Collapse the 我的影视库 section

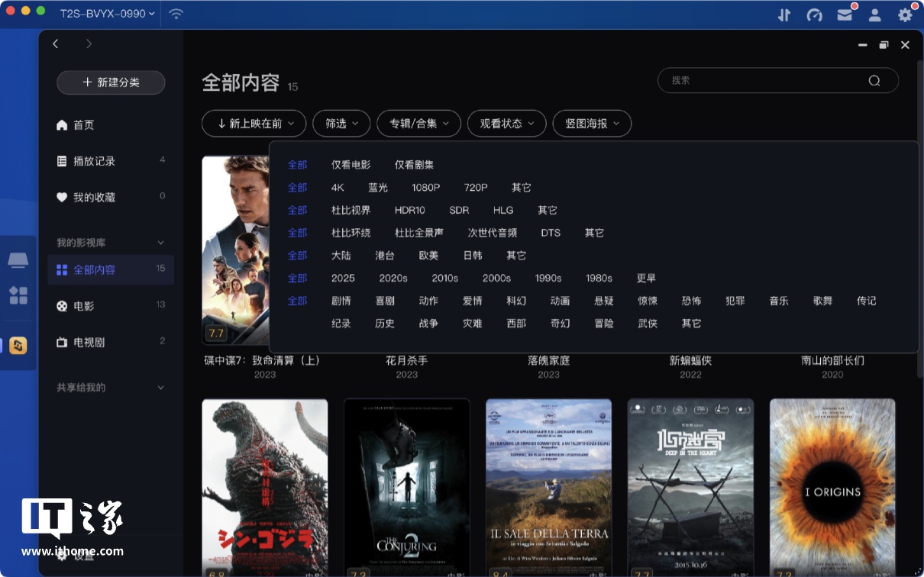pyautogui.click(x=160, y=243)
